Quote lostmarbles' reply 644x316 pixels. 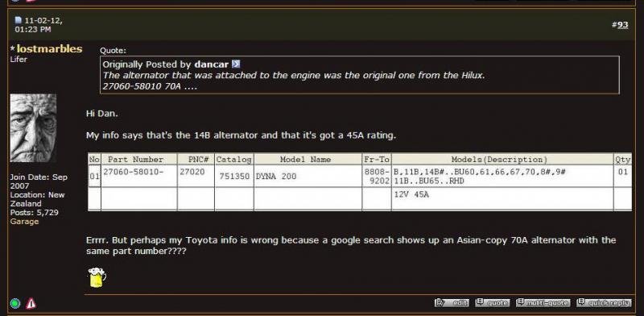[x=492, y=303]
